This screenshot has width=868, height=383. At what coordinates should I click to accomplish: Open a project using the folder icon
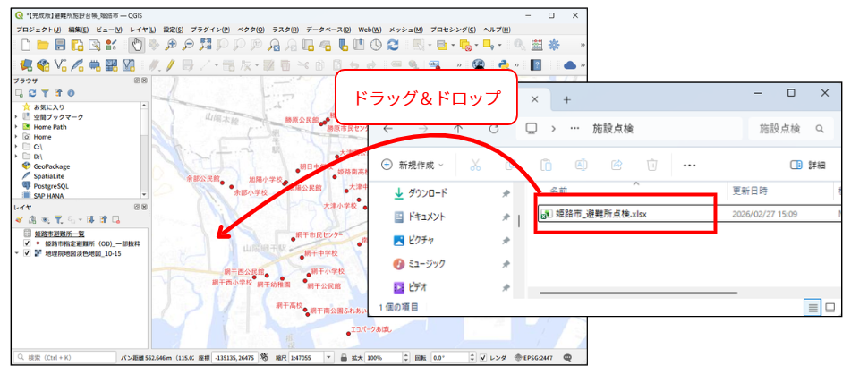click(42, 44)
